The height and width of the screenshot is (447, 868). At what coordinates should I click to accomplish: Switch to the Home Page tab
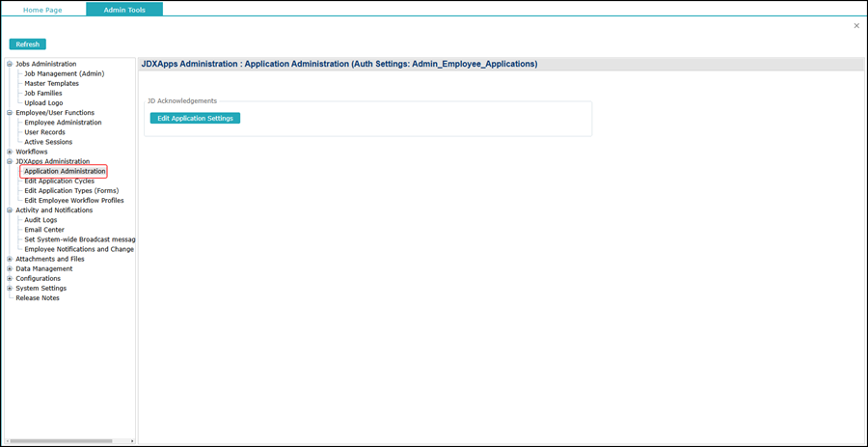coord(42,10)
